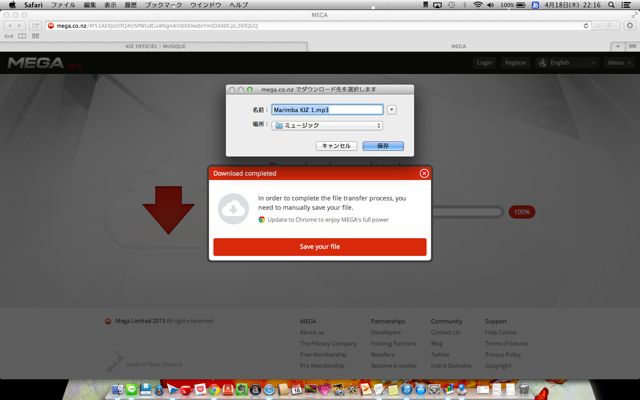The height and width of the screenshot is (400, 640).
Task: Click the Time Machine icon in menu bar
Action: [x=451, y=5]
